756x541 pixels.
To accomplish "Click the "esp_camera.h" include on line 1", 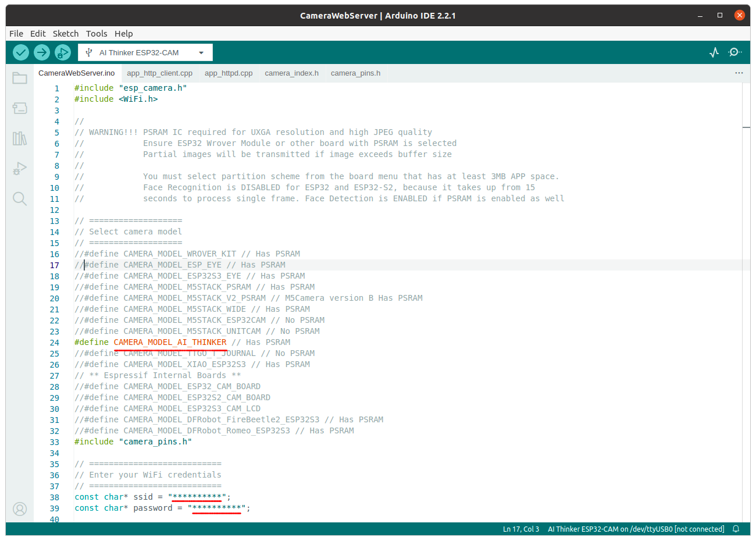I will click(153, 88).
